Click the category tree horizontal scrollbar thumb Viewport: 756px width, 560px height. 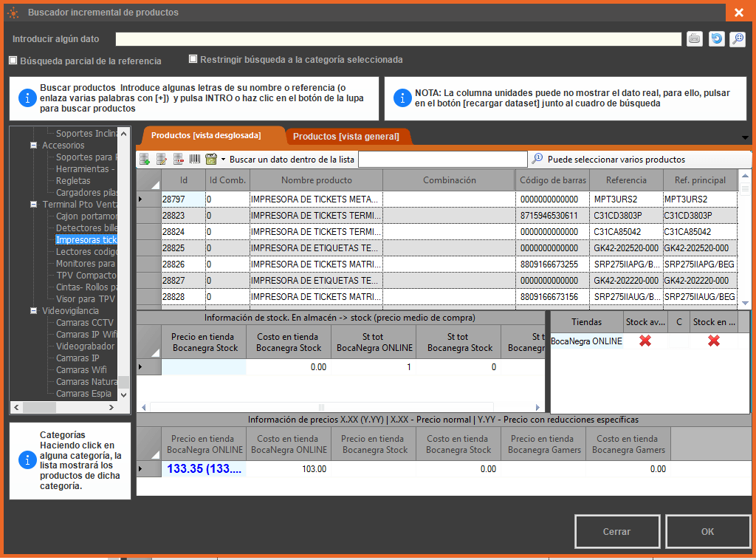pos(39,407)
